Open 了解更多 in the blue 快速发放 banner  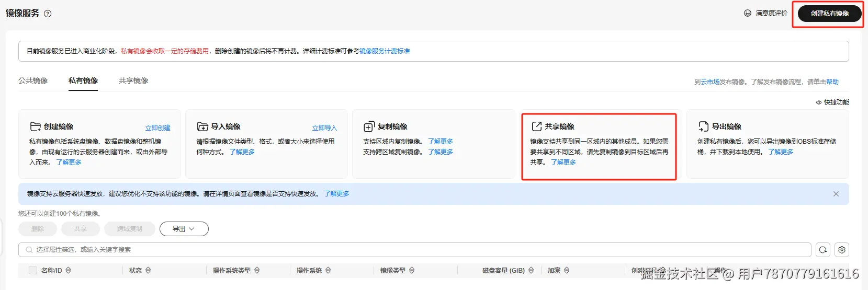coord(336,194)
